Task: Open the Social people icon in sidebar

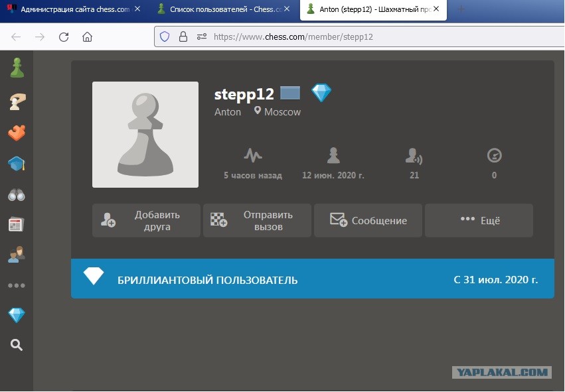Action: [17, 255]
